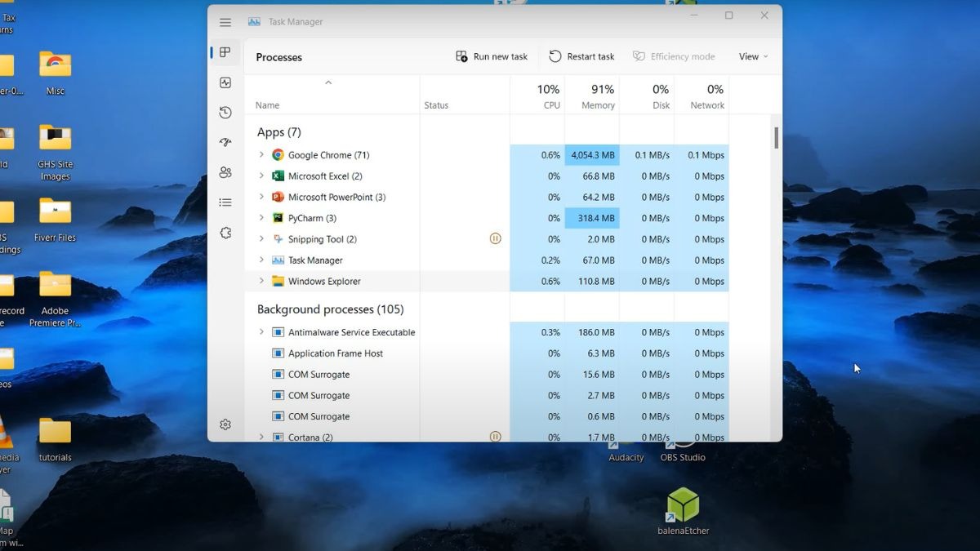Sort processes by Network column
980x551 pixels.
click(702, 96)
